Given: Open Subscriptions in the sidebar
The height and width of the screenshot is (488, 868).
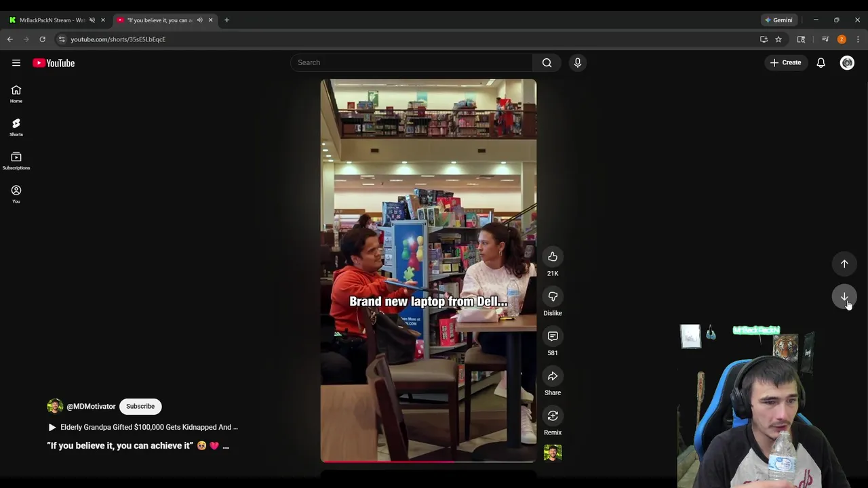Looking at the screenshot, I should tap(16, 161).
